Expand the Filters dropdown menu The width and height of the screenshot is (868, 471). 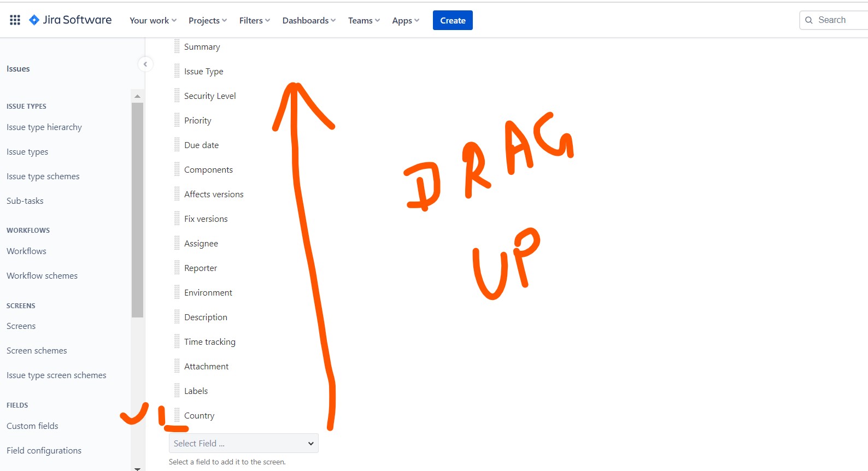(254, 20)
